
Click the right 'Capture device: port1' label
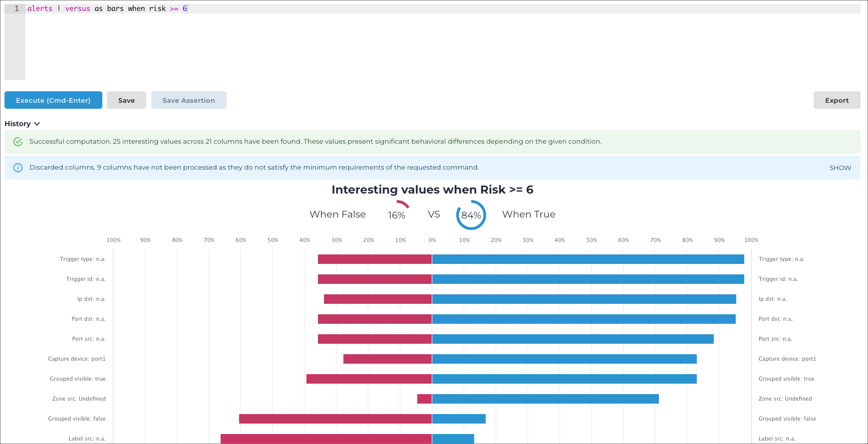(787, 359)
